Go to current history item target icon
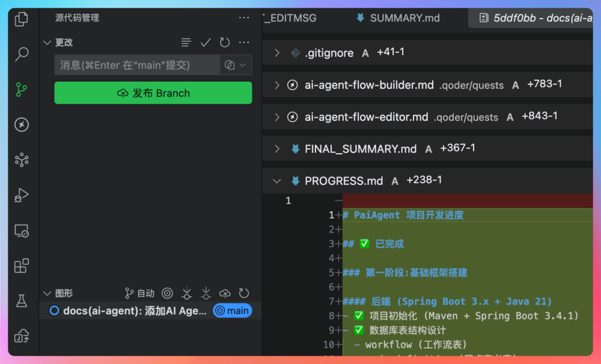The image size is (601, 364). coord(168,293)
